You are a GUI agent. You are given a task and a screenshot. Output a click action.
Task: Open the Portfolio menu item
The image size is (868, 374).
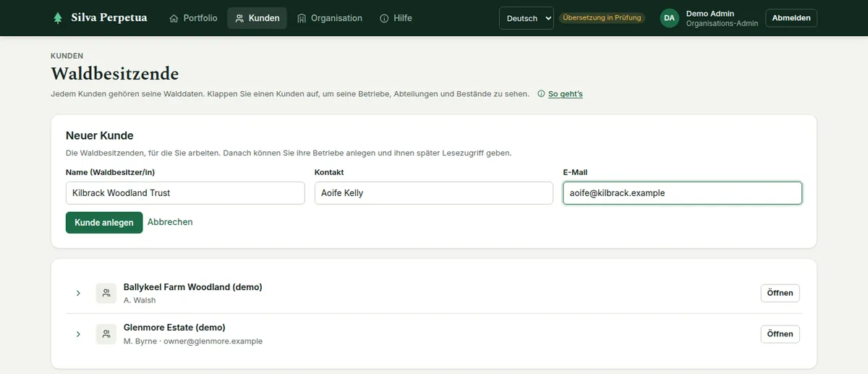pos(193,18)
